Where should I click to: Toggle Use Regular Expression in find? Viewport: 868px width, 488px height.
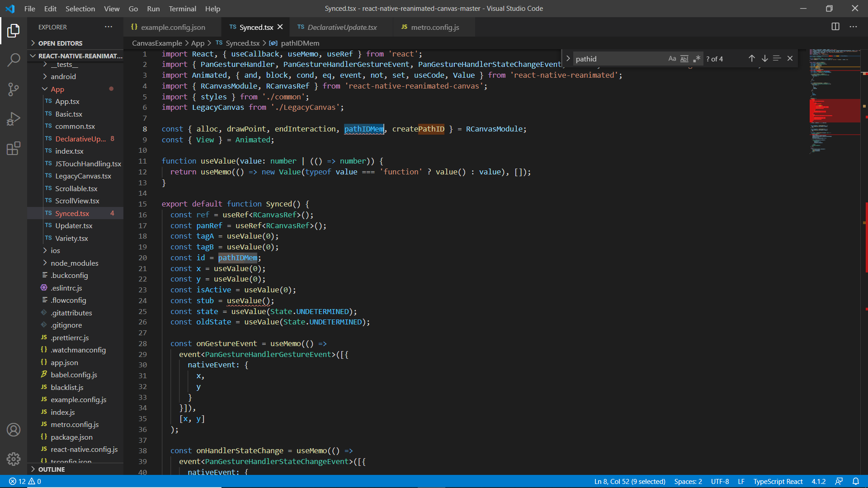(696, 59)
